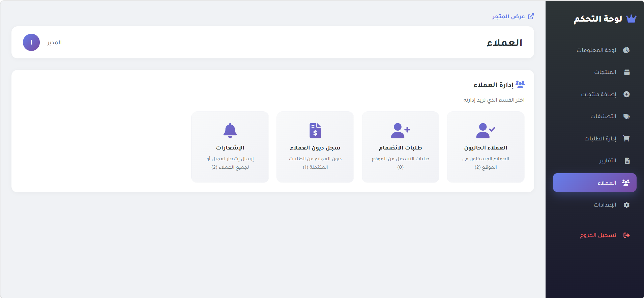Viewport: 644px width, 298px height.
Task: Click the bell icon in الإشعارات card
Action: coord(230,131)
